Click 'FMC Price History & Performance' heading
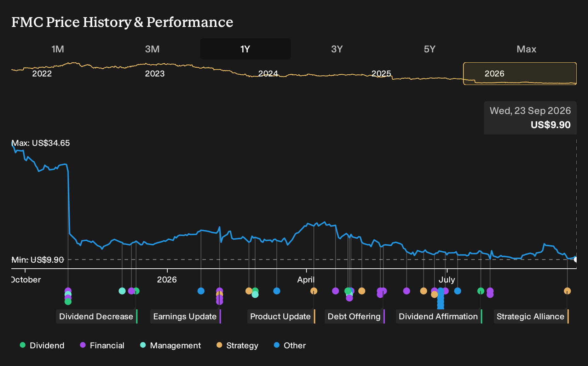This screenshot has width=588, height=366. pos(122,22)
